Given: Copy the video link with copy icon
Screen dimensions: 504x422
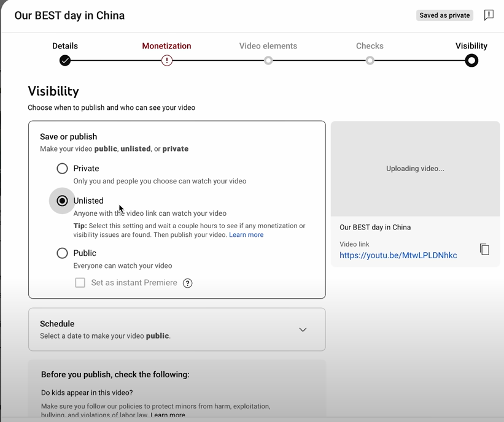Looking at the screenshot, I should point(484,249).
